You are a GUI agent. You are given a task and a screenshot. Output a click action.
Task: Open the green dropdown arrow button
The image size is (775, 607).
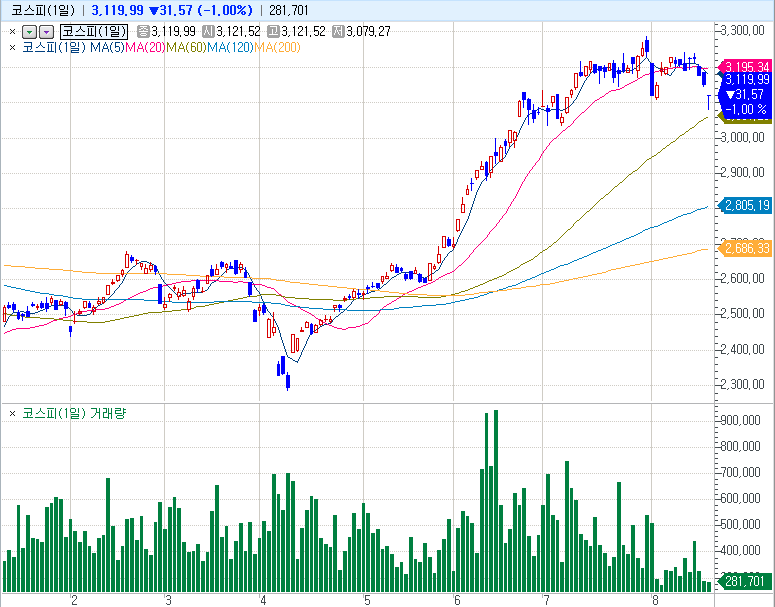tap(29, 32)
